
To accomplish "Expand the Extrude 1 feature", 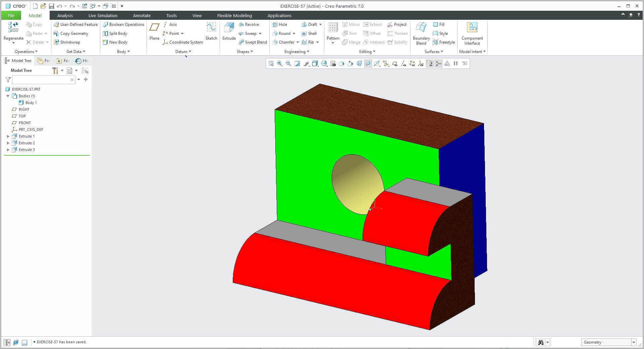I will 8,136.
